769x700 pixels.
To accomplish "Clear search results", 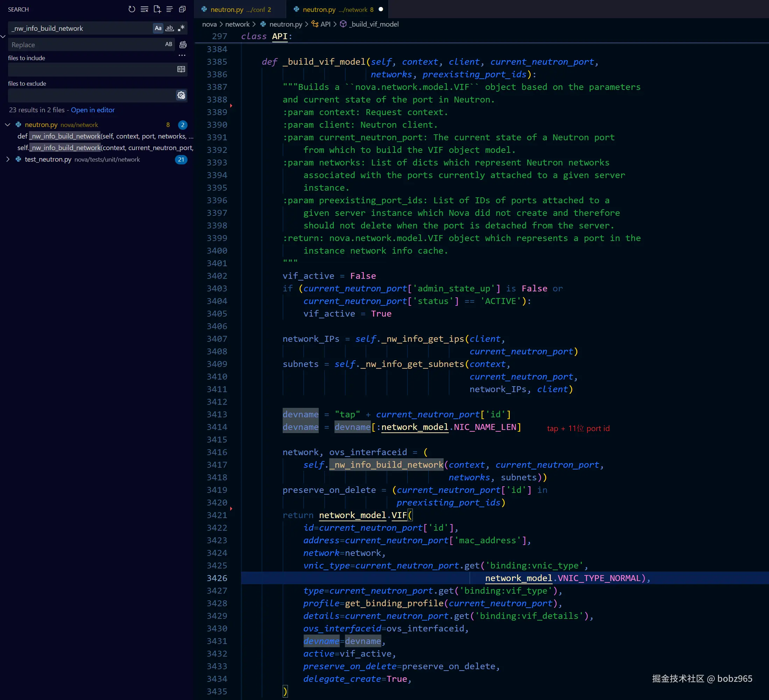I will pyautogui.click(x=144, y=9).
